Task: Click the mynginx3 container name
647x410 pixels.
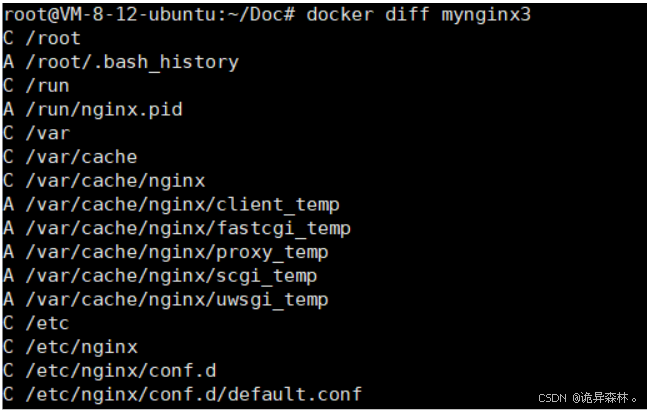Action: pos(486,16)
